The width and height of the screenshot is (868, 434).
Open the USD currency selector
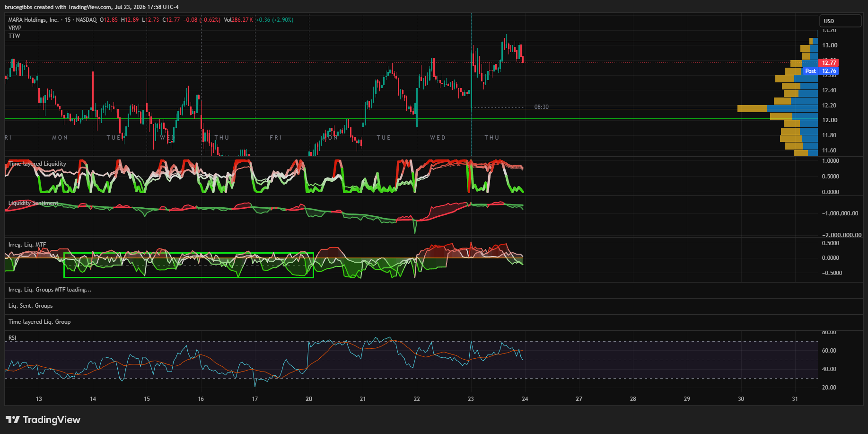(841, 21)
